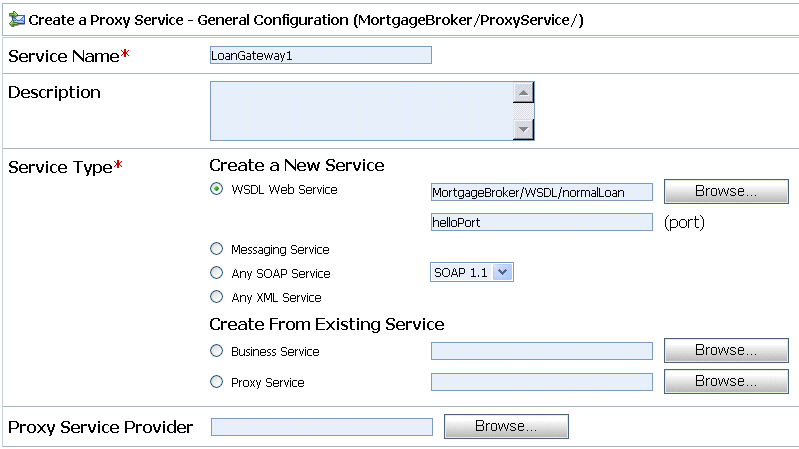Click the existing Proxy Service text field
The width and height of the screenshot is (799, 449).
(542, 382)
